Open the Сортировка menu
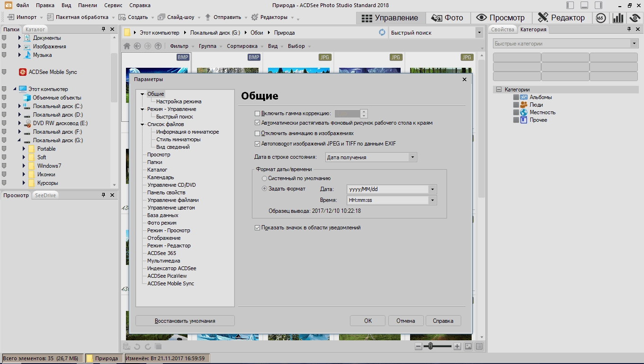This screenshot has height=364, width=644. click(x=244, y=46)
